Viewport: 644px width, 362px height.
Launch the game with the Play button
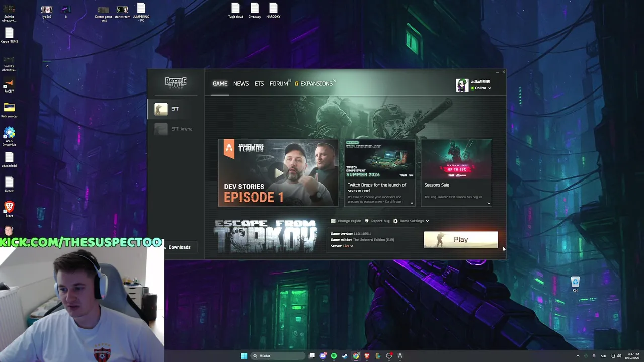[x=461, y=240]
